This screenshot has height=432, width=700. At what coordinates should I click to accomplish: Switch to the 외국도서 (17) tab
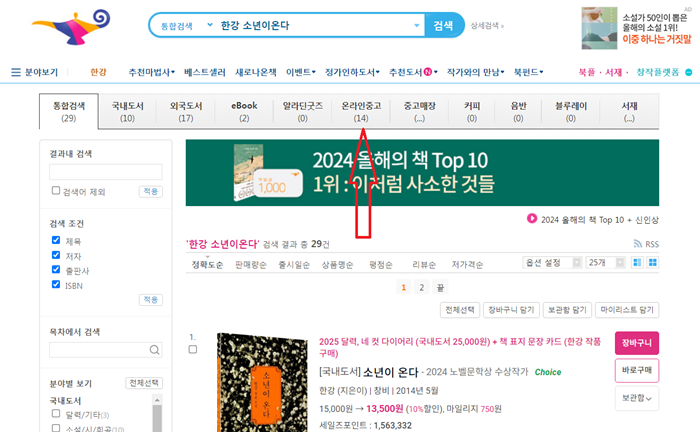click(x=186, y=112)
